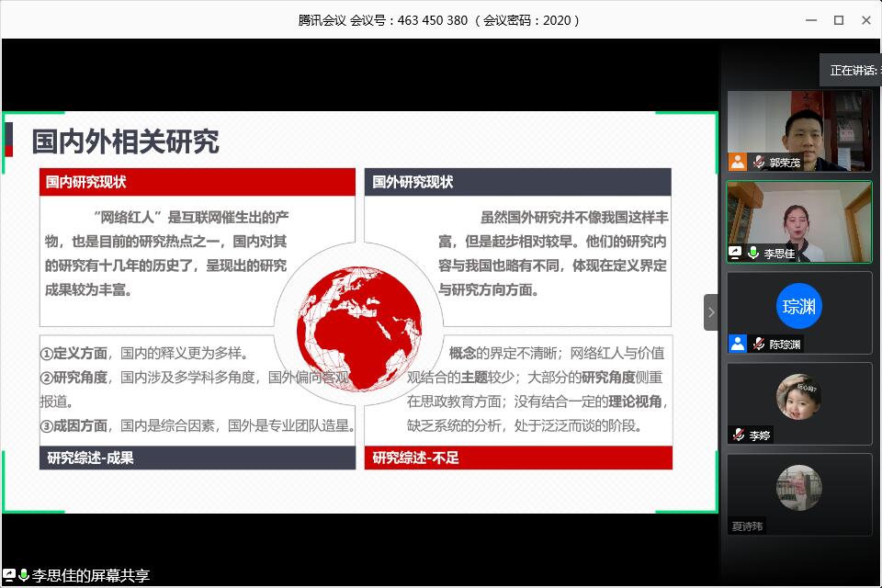882x588 pixels.
Task: Click the screen-share icon in the bottom-left status bar
Action: point(9,575)
